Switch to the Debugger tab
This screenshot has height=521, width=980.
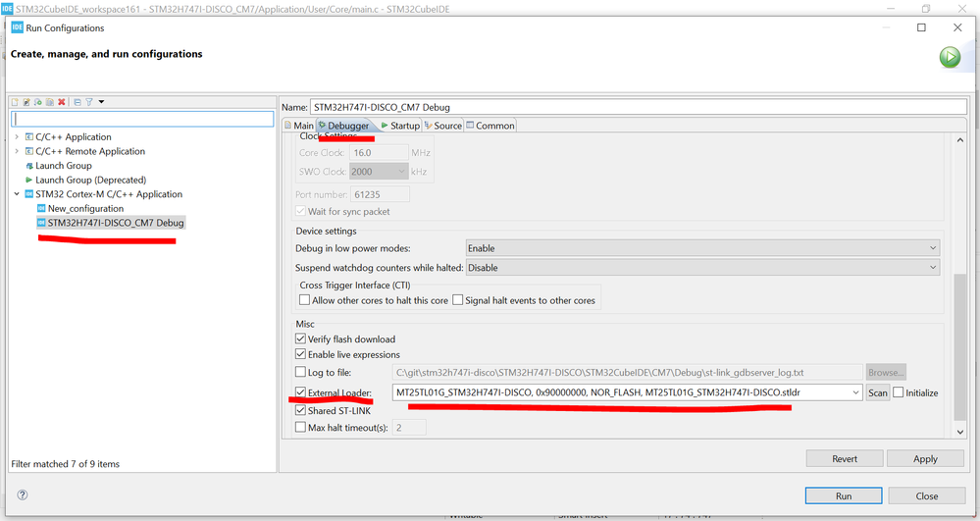pos(344,125)
